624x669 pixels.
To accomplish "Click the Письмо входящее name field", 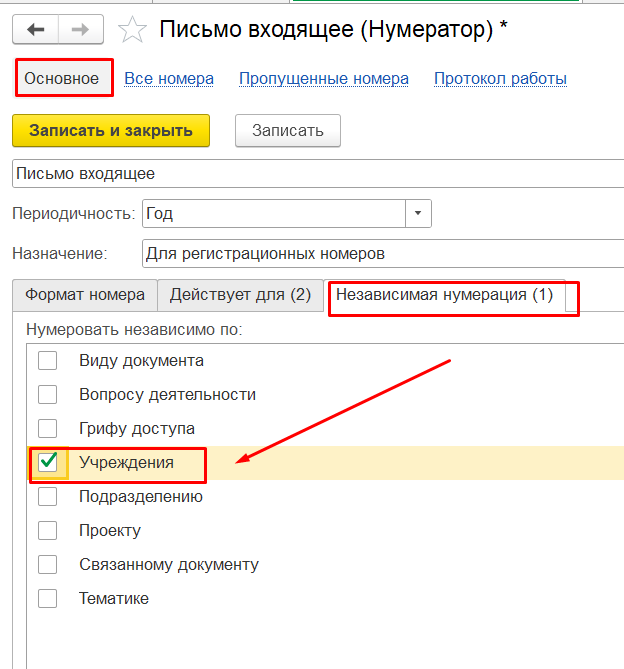I will tap(318, 174).
